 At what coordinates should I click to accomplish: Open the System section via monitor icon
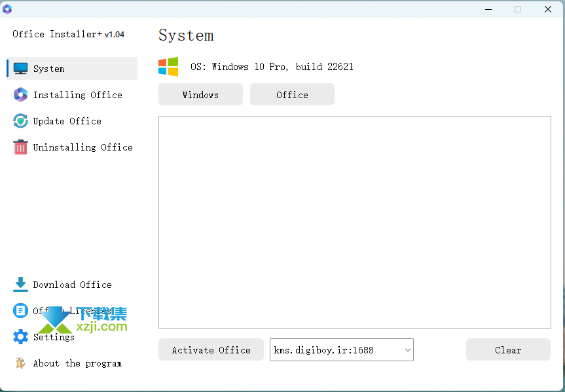coord(20,68)
